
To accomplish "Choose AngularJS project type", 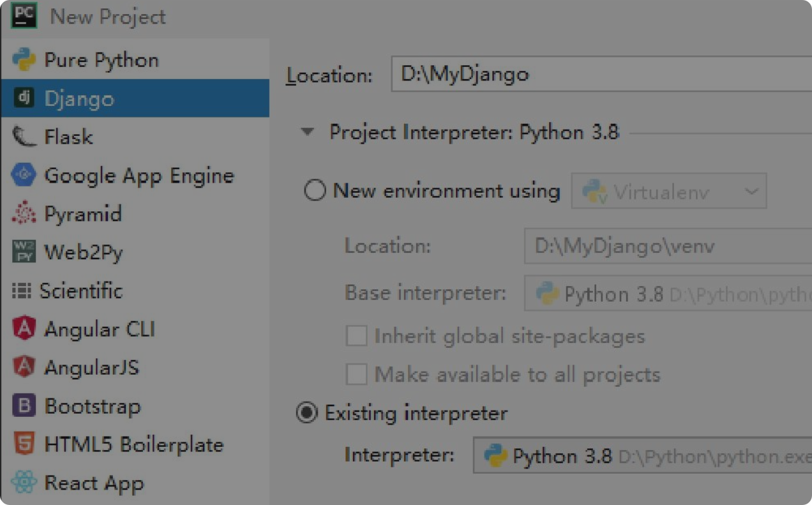I will pos(135,367).
